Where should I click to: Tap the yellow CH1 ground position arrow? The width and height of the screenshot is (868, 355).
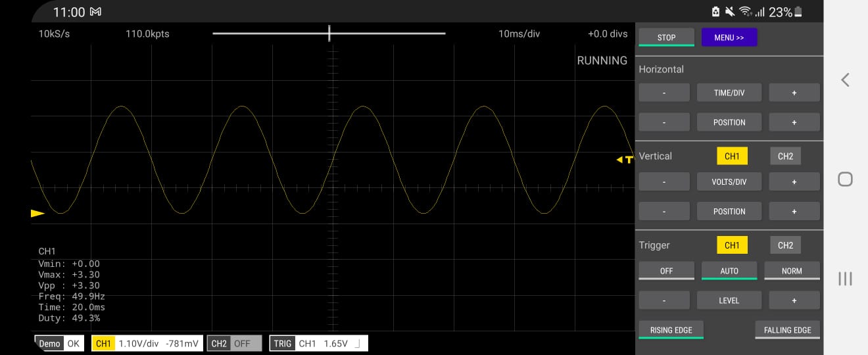point(37,213)
